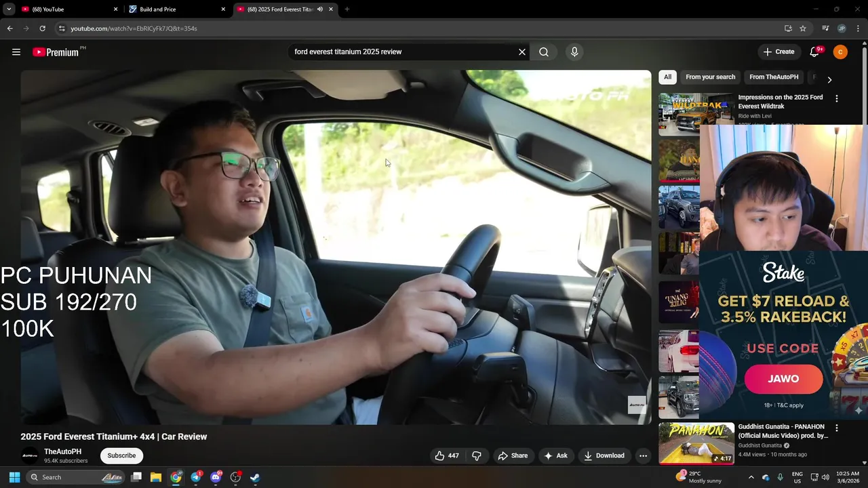Open Discord from taskbar

pos(216,477)
